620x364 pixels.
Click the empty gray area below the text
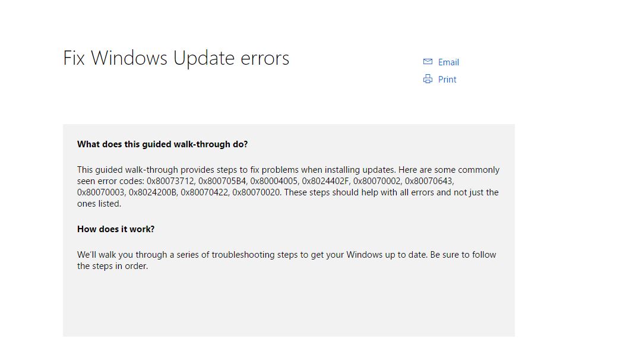tap(289, 306)
